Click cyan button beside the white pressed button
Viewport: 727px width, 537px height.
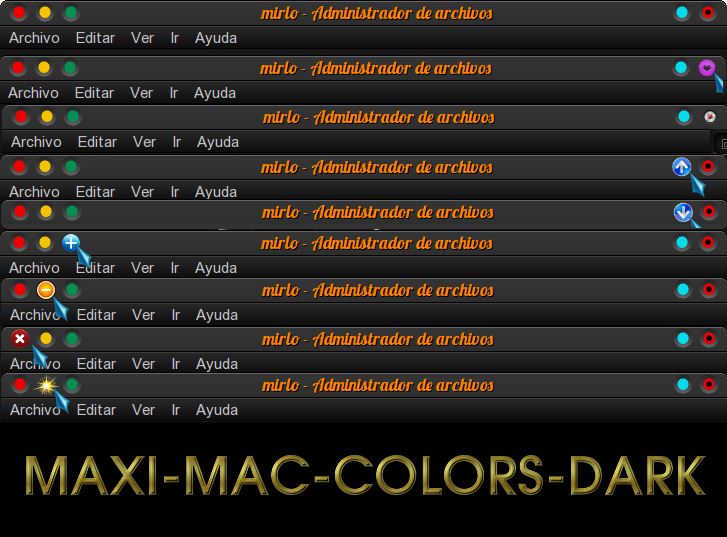click(x=684, y=117)
